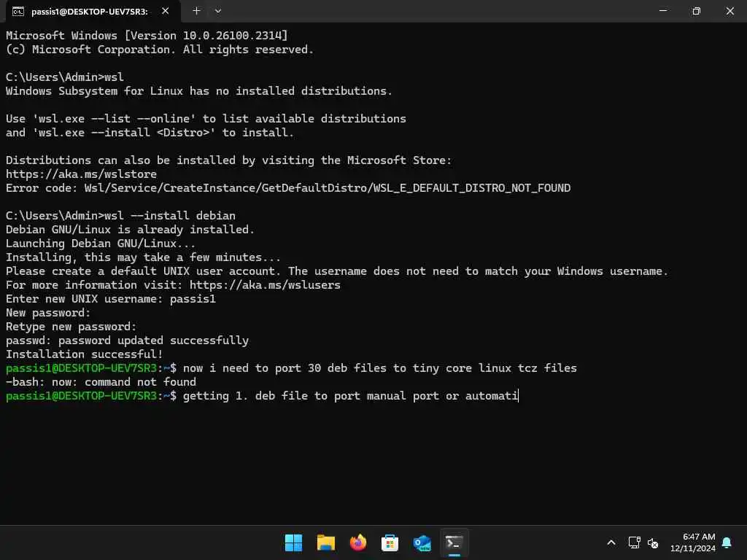The height and width of the screenshot is (560, 747).
Task: Click 'passwd: password updated successfully' line
Action: 127,341
